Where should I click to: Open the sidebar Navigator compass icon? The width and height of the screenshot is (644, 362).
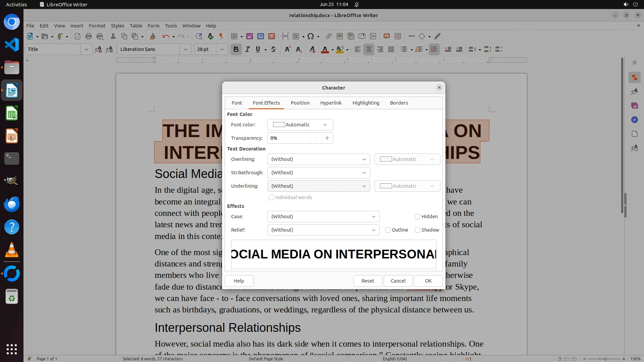(x=634, y=120)
